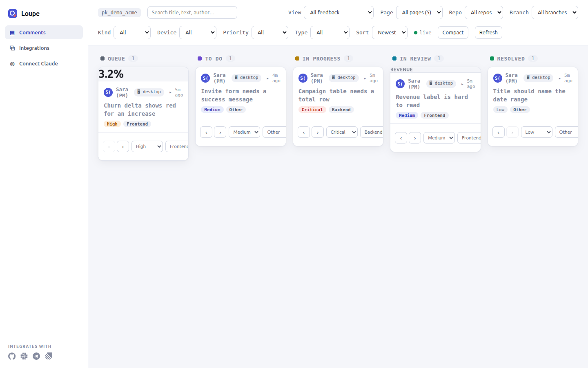This screenshot has width=588, height=368.
Task: Click the Comments sidebar icon
Action: click(x=12, y=33)
